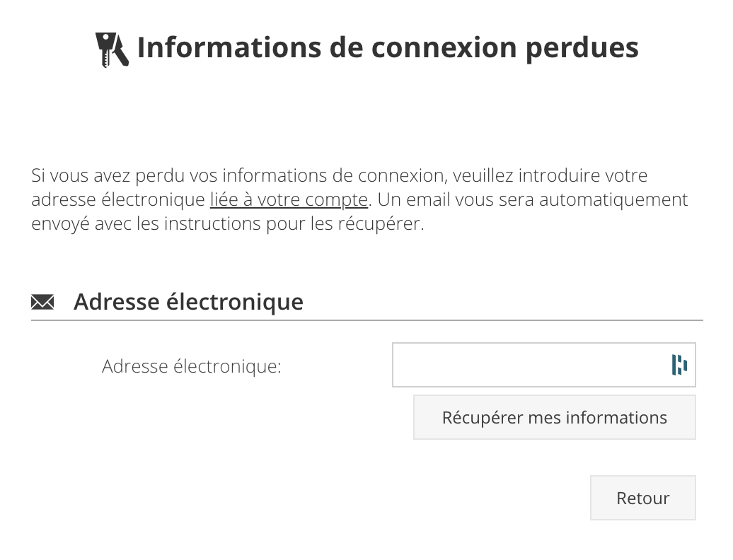Image resolution: width=733 pixels, height=560 pixels.
Task: Click the word 'Retour' inside the back button
Action: [x=642, y=498]
